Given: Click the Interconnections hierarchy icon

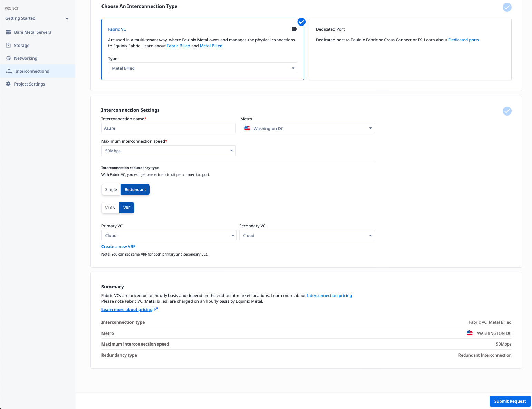Looking at the screenshot, I should point(9,71).
